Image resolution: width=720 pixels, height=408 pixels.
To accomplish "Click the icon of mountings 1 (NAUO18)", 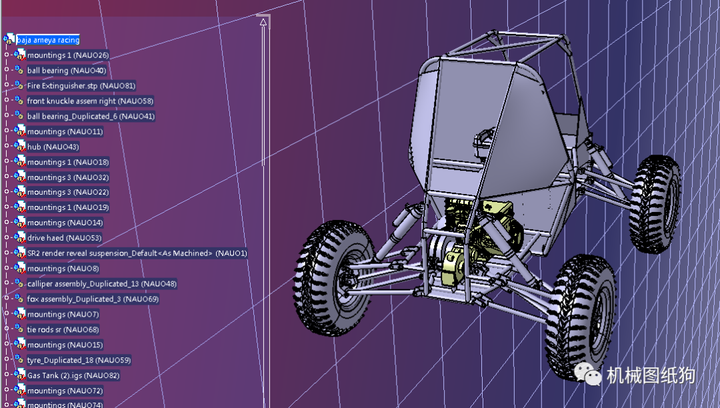I will pos(19,162).
